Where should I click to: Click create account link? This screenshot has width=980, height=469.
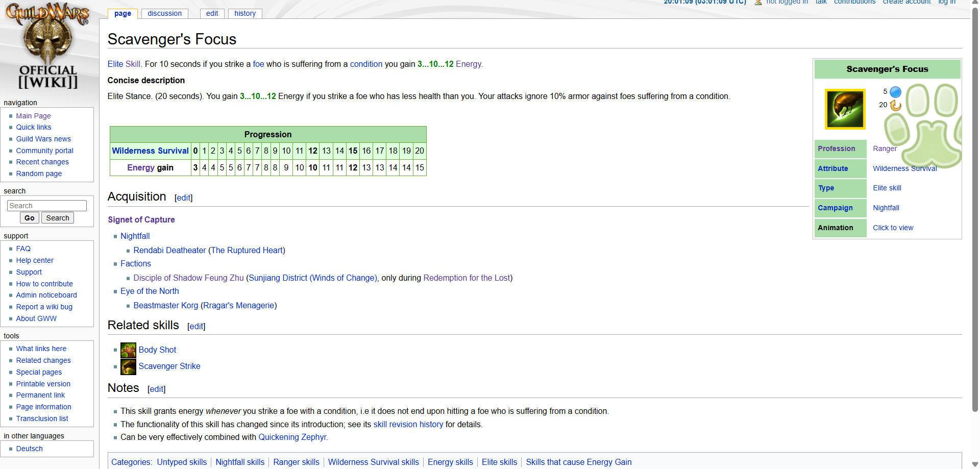point(906,2)
